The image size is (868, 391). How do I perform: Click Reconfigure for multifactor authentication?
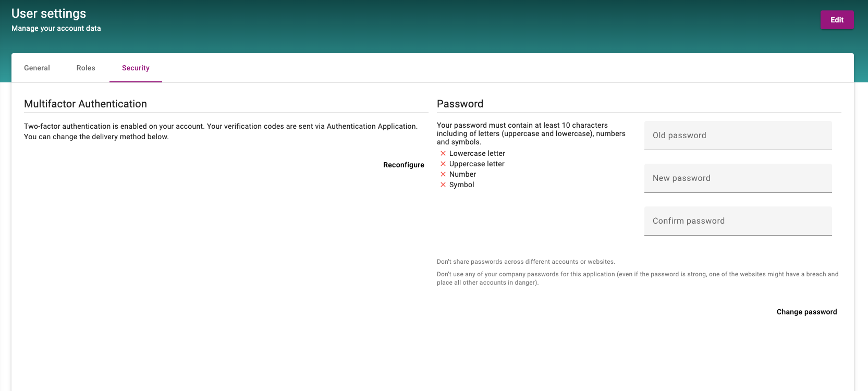pos(404,165)
